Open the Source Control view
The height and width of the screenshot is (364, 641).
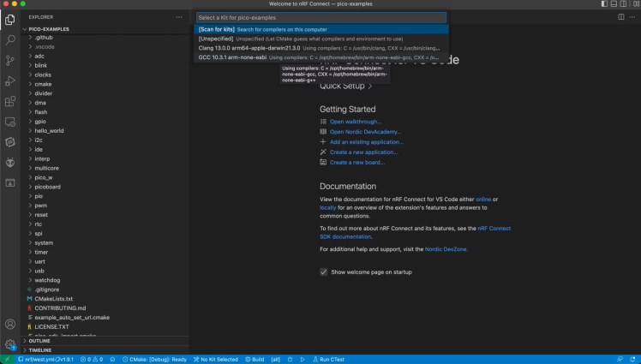coord(10,60)
